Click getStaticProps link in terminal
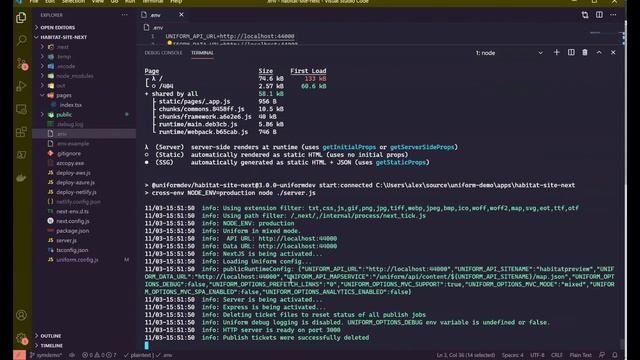 (400, 162)
